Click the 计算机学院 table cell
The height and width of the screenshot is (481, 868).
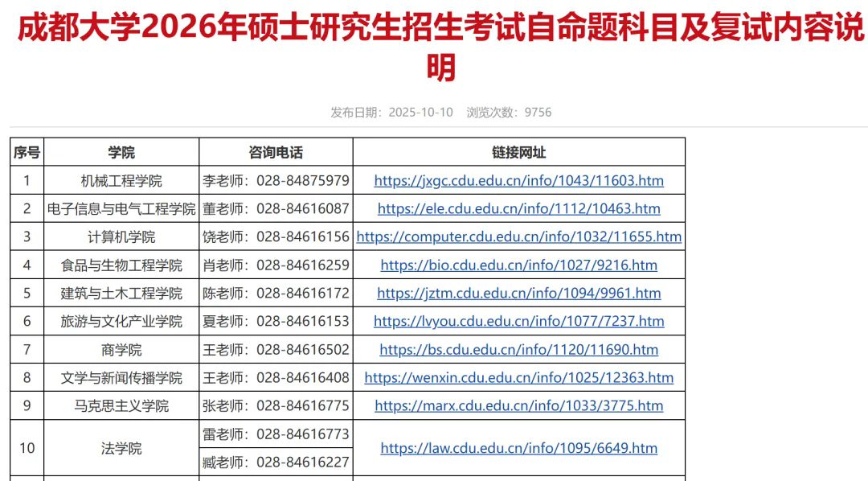pos(121,236)
